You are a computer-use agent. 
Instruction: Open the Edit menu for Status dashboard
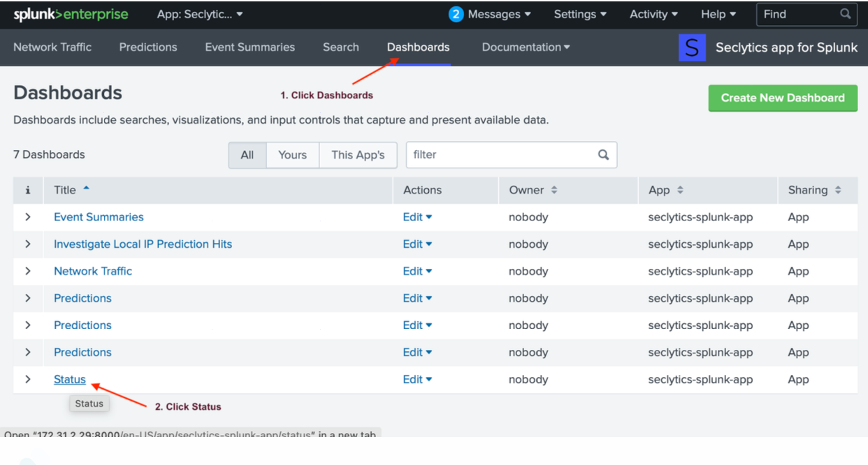click(x=417, y=379)
